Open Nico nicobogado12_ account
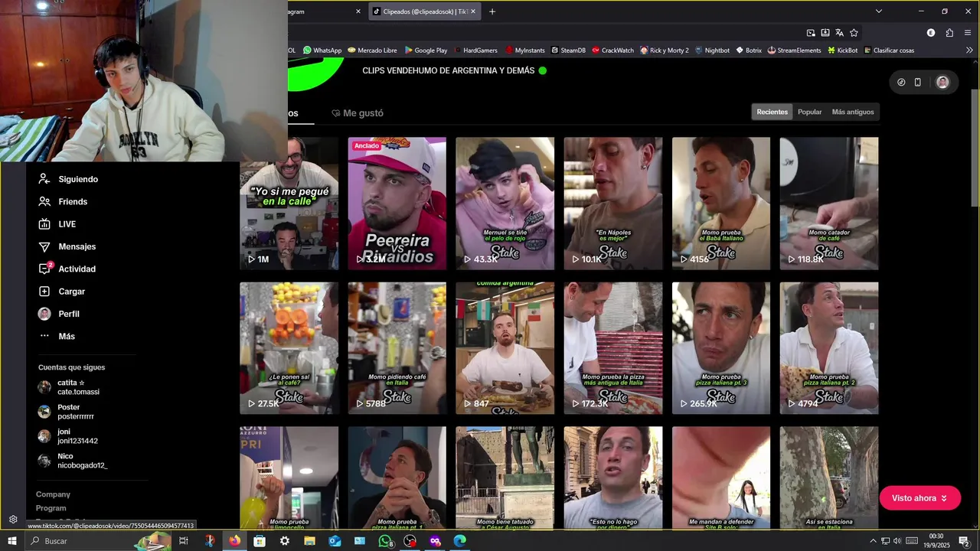 (x=73, y=461)
